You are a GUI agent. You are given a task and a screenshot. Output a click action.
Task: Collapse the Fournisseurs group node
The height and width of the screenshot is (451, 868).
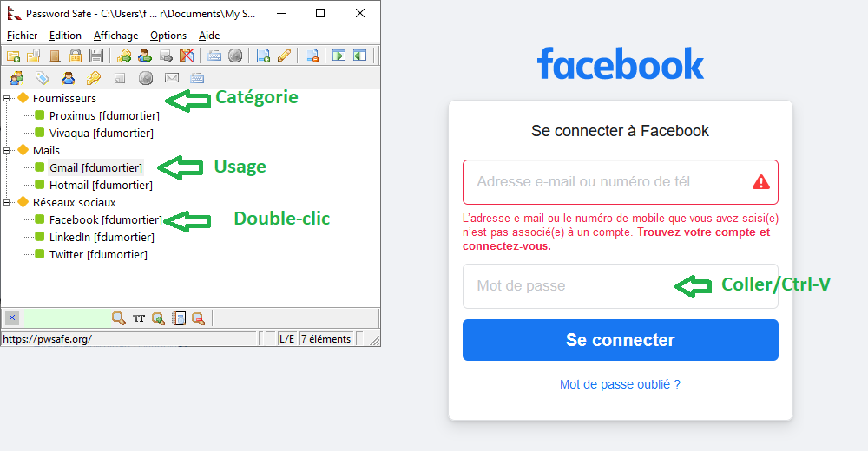tap(7, 99)
